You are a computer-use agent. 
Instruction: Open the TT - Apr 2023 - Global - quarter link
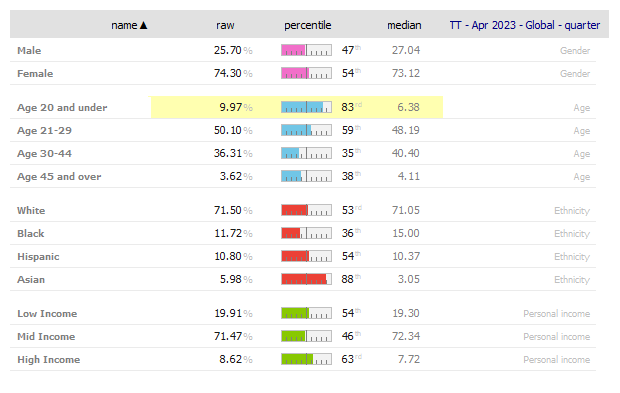click(525, 25)
